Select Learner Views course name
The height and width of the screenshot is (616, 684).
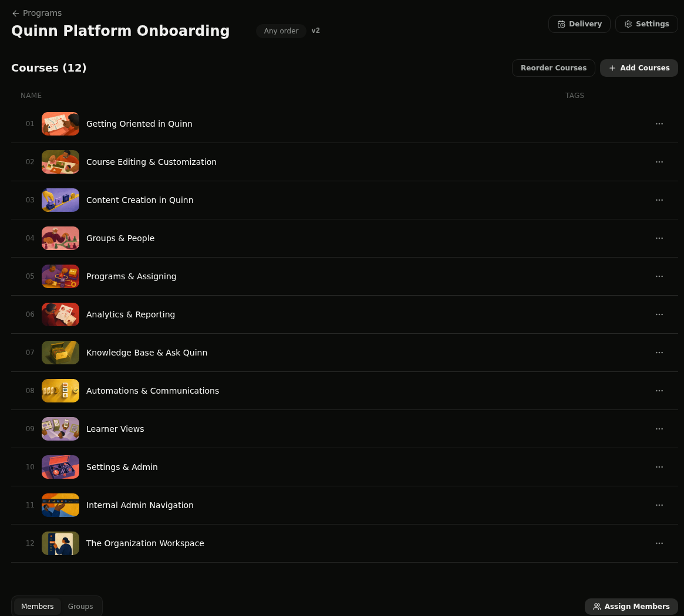coord(115,429)
